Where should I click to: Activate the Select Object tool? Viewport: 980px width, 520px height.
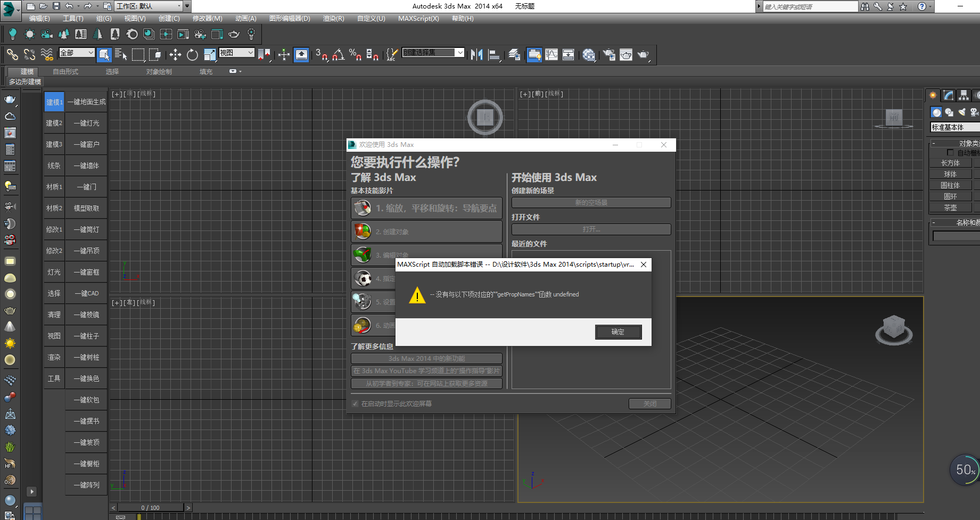tap(104, 54)
